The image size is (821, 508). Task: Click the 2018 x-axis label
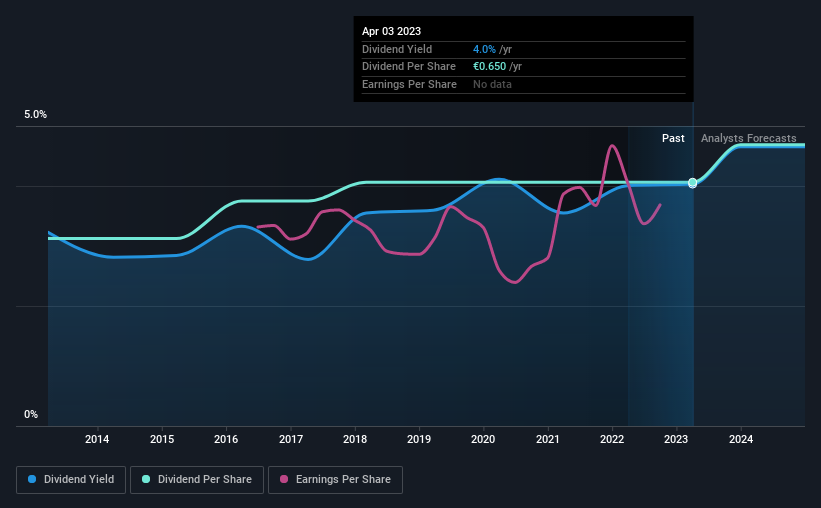point(355,439)
